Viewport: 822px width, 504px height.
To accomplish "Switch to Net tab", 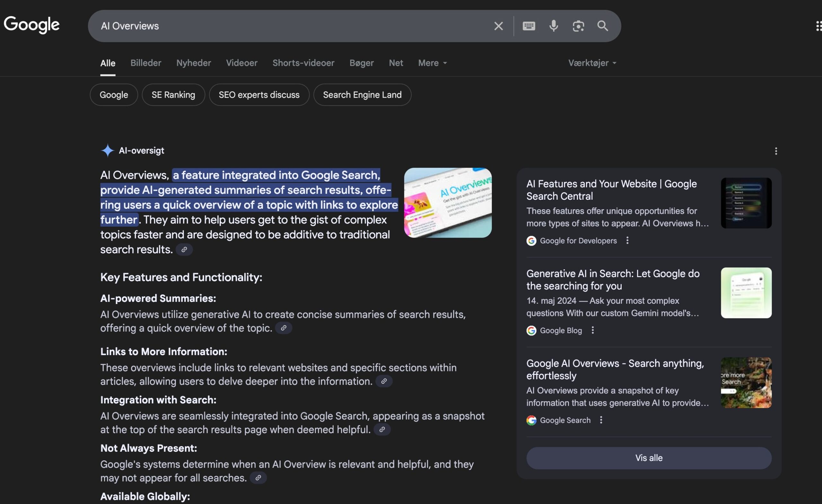I will (x=396, y=63).
